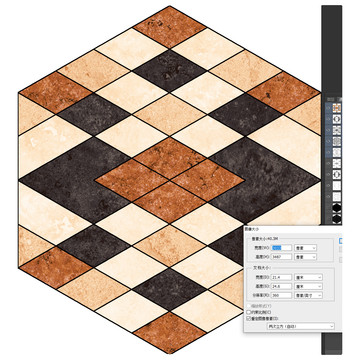Uncheck the Resample Image (重定图像像素) checkbox
Viewport: 360px width, 360px height.
[248, 319]
